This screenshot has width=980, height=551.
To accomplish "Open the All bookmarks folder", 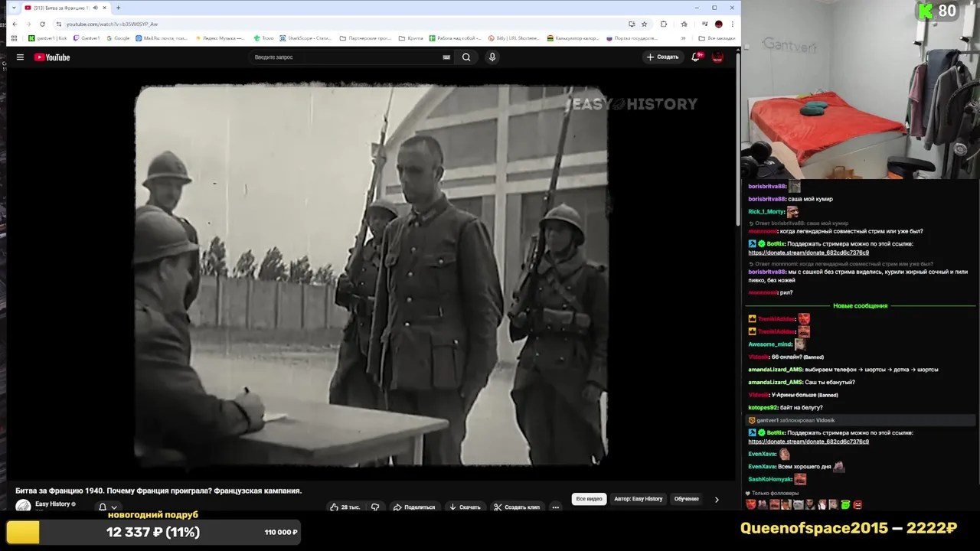I will (716, 38).
